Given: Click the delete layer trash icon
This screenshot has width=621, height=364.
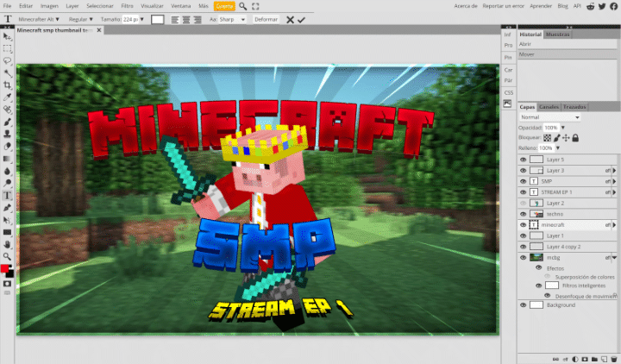Looking at the screenshot, I should click(x=614, y=359).
